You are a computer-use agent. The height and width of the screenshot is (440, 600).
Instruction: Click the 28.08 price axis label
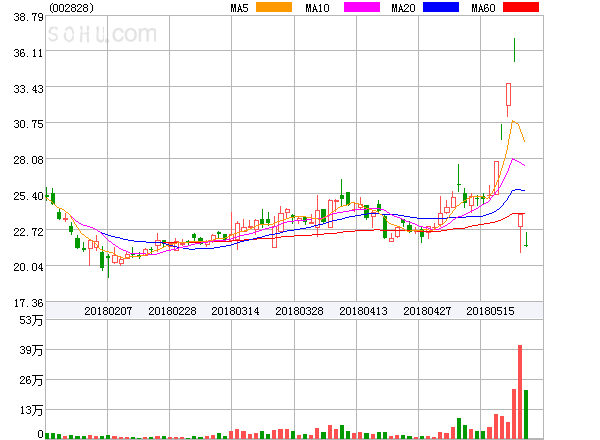coord(29,160)
